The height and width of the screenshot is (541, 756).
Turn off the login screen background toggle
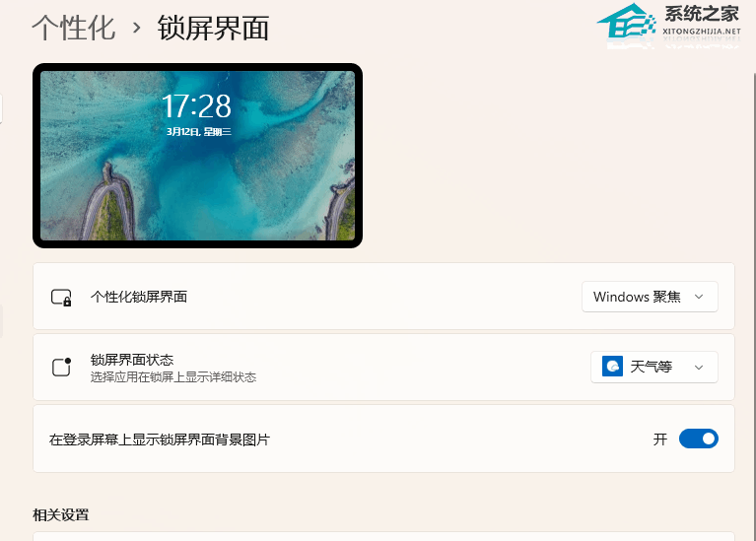698,439
